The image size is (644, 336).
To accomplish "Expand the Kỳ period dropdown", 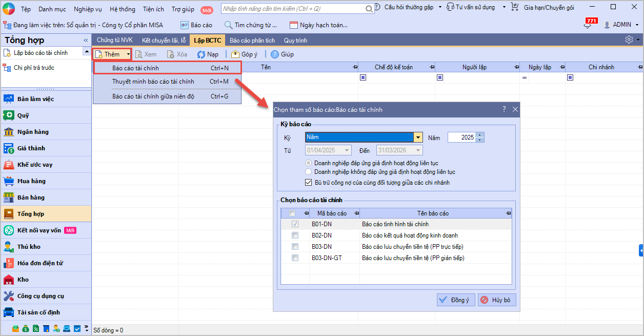I will pyautogui.click(x=418, y=137).
